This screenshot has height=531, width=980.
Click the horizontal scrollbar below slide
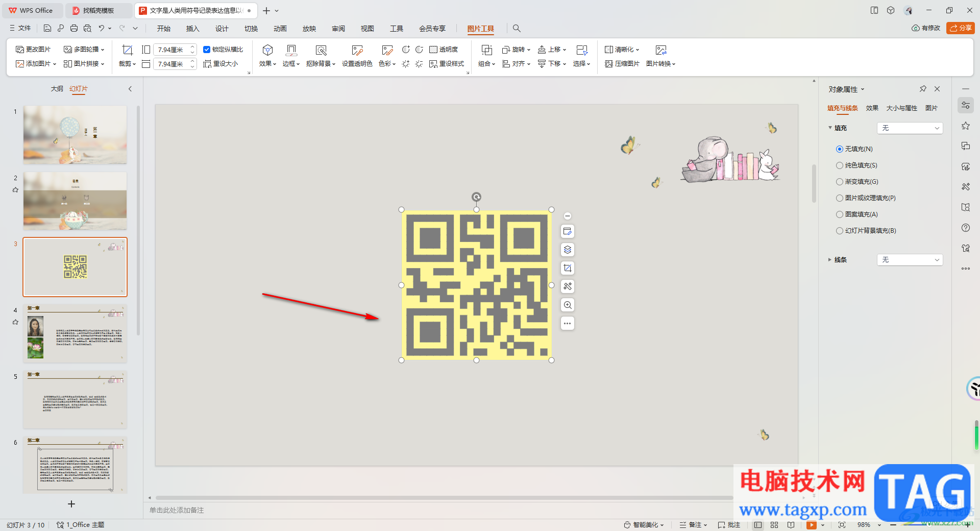(444, 497)
